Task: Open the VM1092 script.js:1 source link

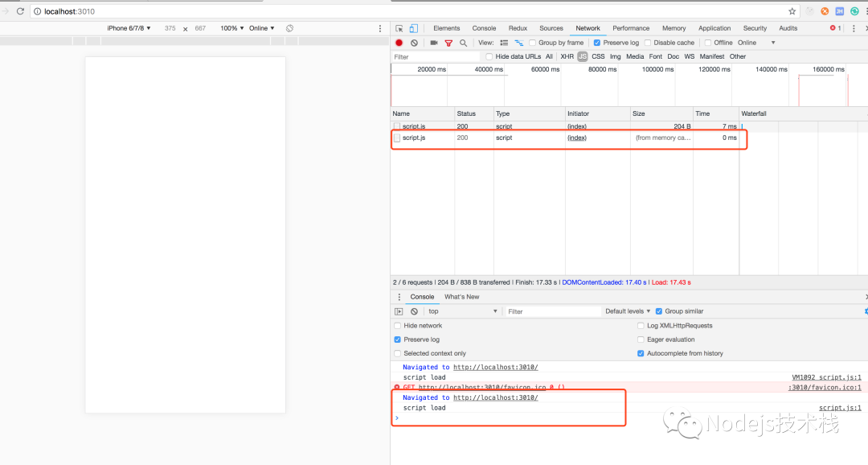Action: 826,377
